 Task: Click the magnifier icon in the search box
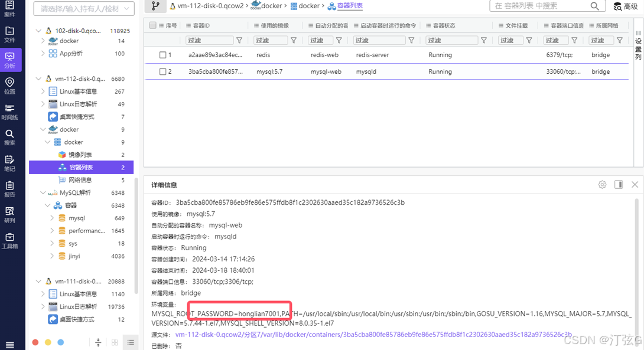coord(594,6)
